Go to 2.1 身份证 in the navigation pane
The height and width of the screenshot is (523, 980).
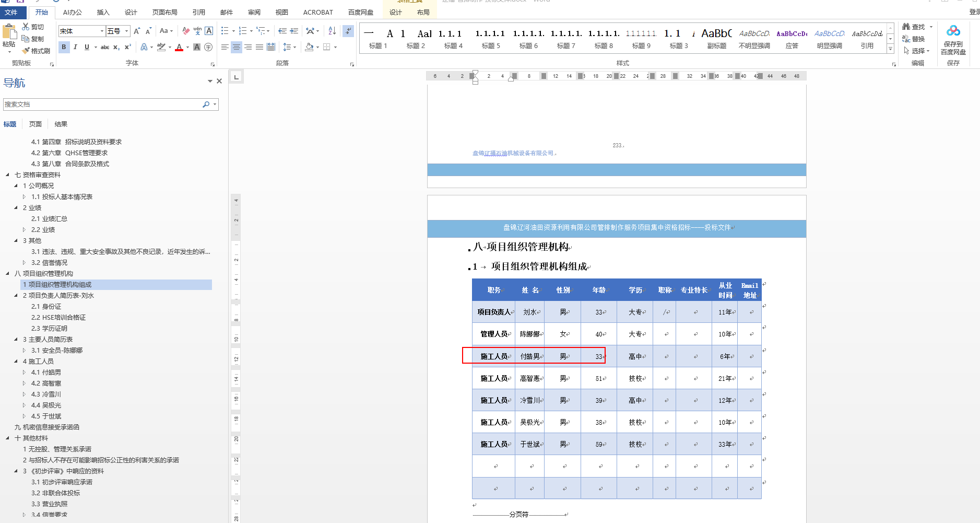(x=46, y=307)
